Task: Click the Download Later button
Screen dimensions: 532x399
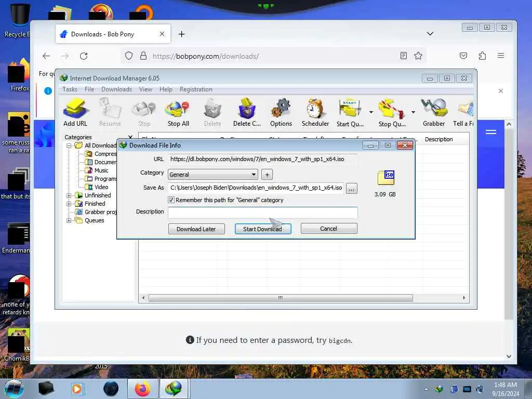Action: [196, 229]
